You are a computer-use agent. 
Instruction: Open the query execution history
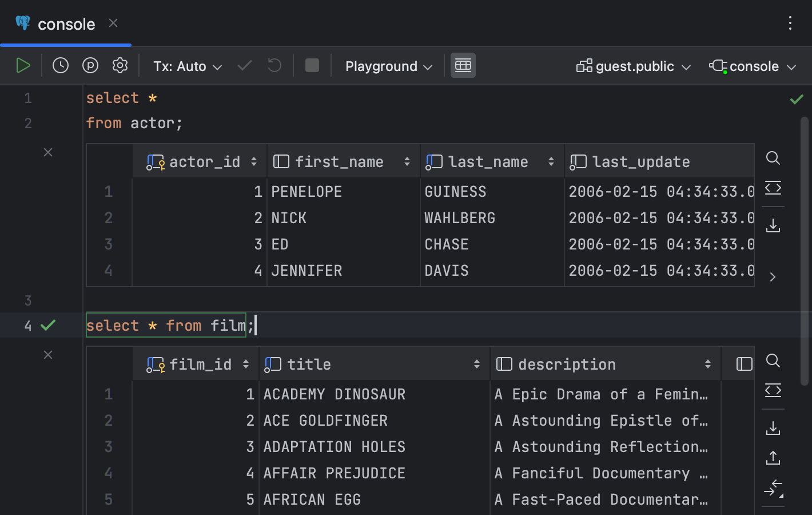point(61,65)
